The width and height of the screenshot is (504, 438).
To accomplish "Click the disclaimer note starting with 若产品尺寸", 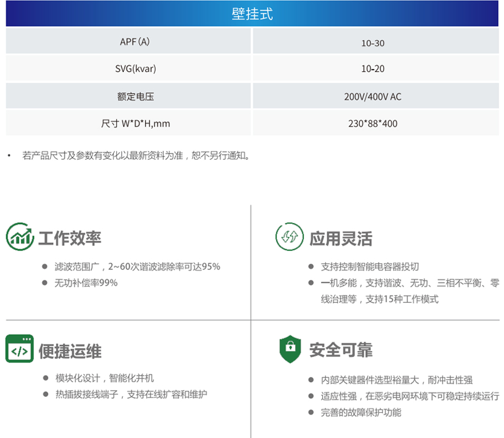I will tap(136, 156).
